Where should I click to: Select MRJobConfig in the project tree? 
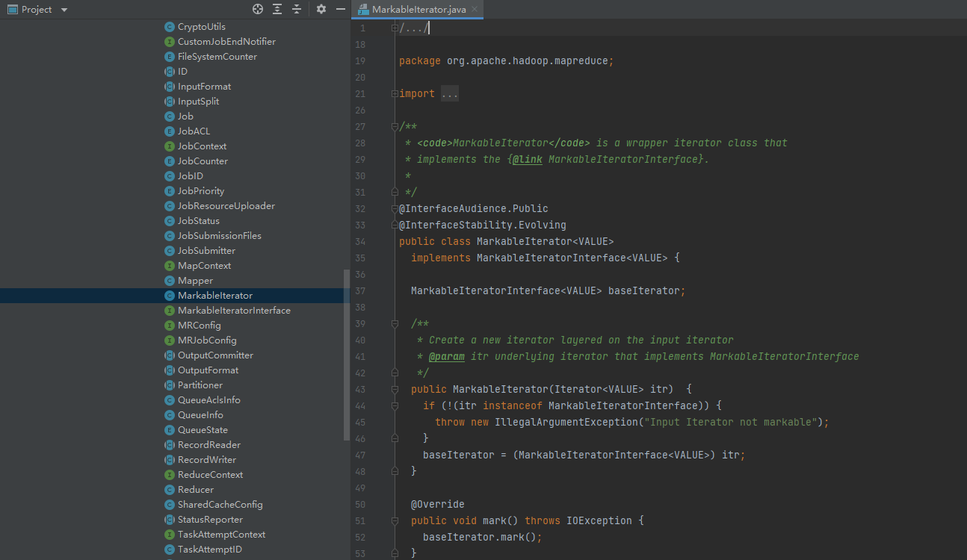click(207, 340)
